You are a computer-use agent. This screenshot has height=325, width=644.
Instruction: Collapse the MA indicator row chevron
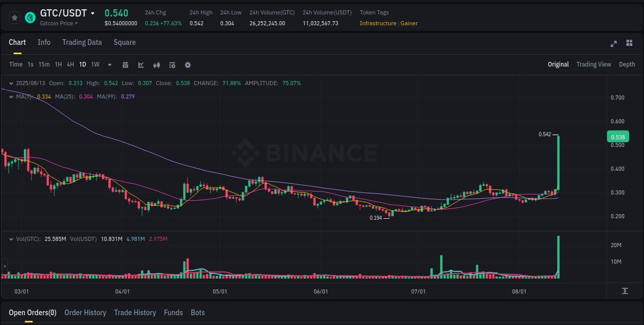tap(11, 96)
